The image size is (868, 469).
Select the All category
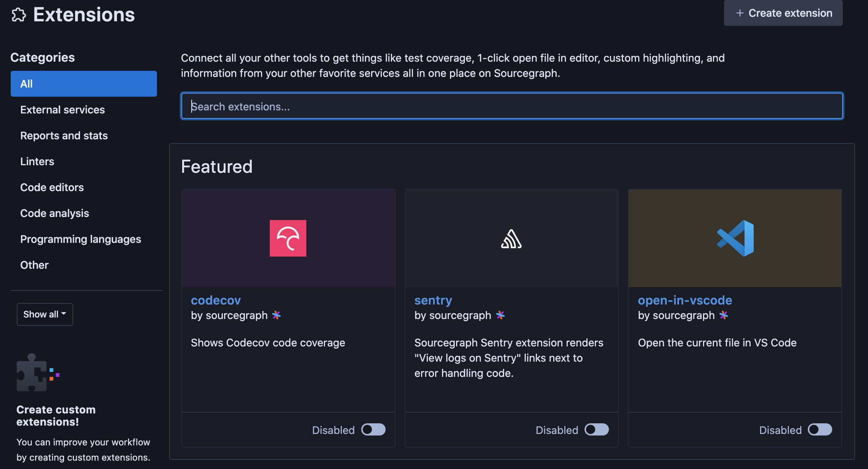pos(84,84)
